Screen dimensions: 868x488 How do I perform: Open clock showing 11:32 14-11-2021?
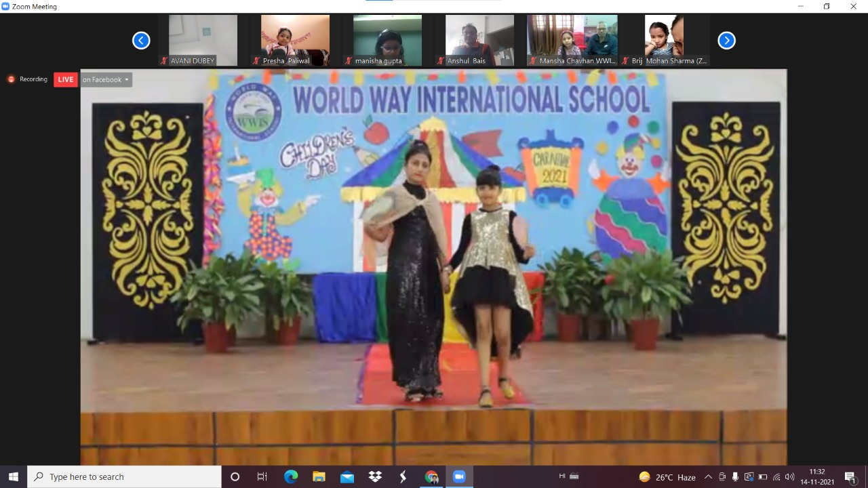click(x=817, y=476)
